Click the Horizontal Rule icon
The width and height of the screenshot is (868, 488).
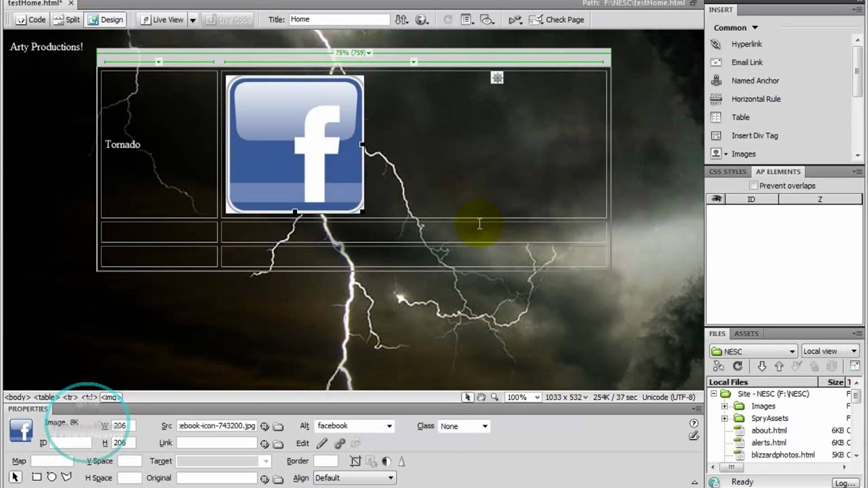715,99
